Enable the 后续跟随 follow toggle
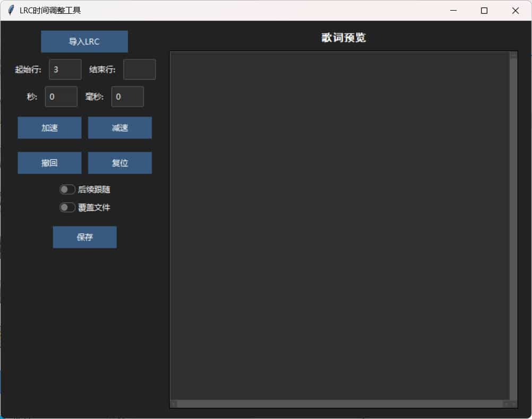Screen dimensions: 532x419 coord(67,189)
